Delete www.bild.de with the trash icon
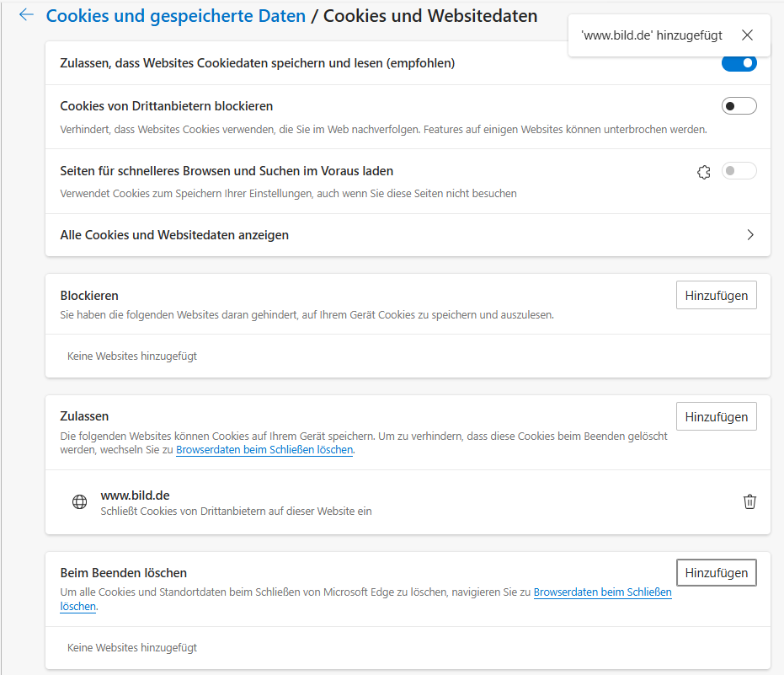 (749, 501)
